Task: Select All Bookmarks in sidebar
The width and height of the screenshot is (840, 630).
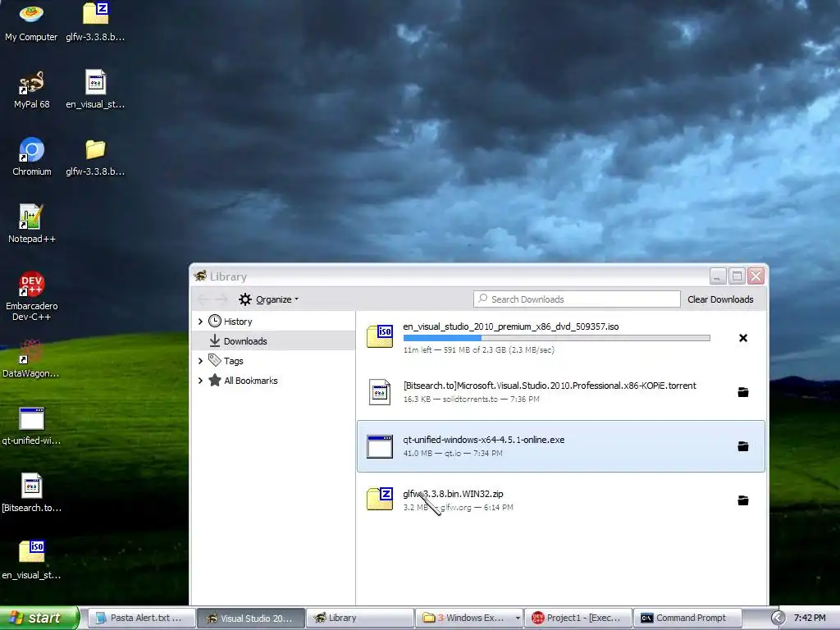Action: [x=251, y=381]
